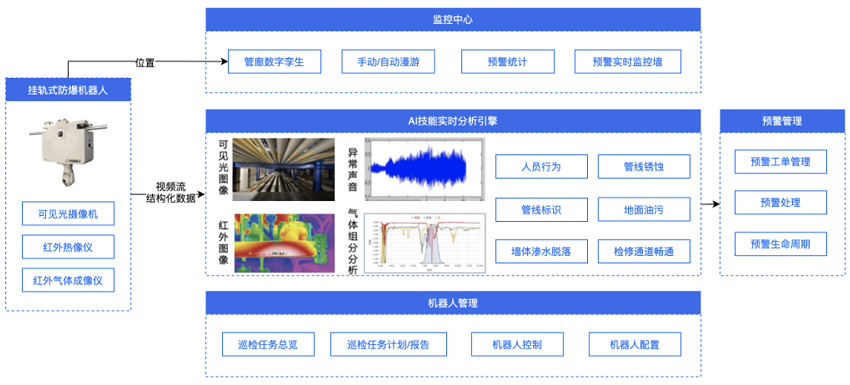Select the 机器人控制 box
This screenshot has height=385, width=850.
click(x=517, y=344)
